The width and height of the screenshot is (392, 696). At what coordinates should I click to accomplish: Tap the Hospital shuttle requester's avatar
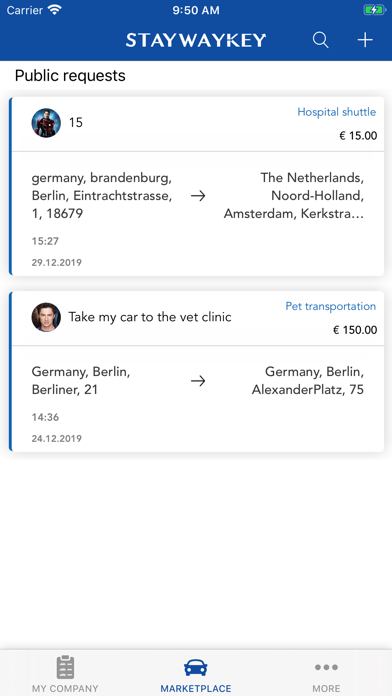(46, 123)
